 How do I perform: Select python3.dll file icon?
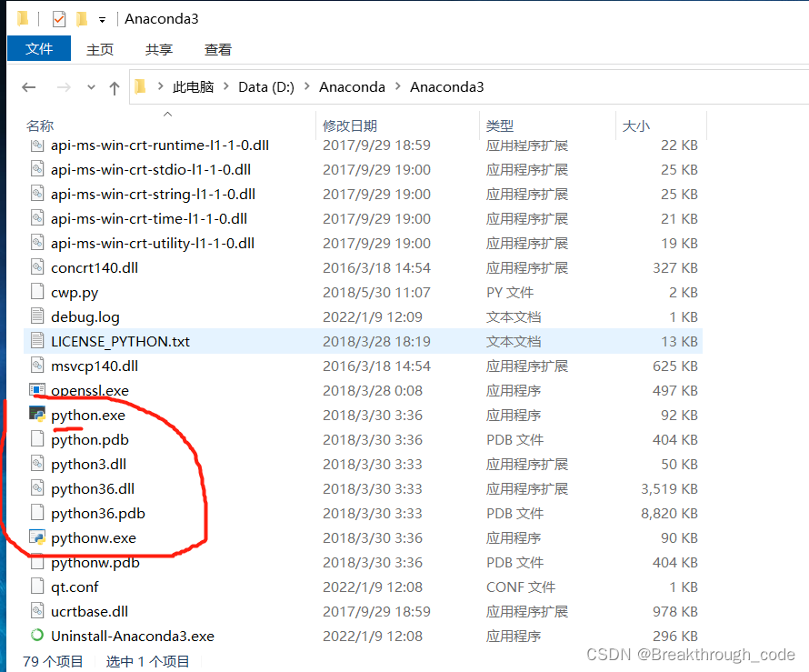click(37, 464)
